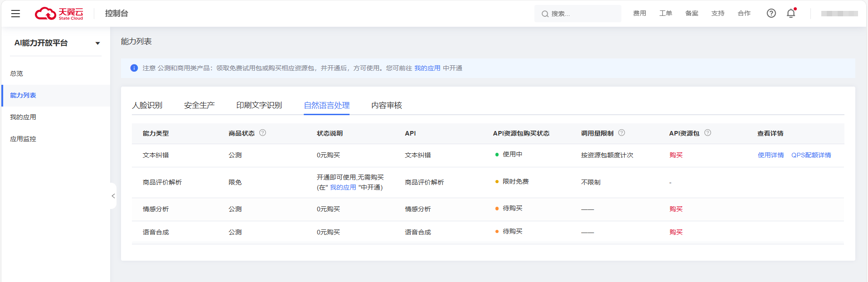The height and width of the screenshot is (282, 868).
Task: Click the 使用中 status in 文本纠错 row
Action: coord(512,154)
